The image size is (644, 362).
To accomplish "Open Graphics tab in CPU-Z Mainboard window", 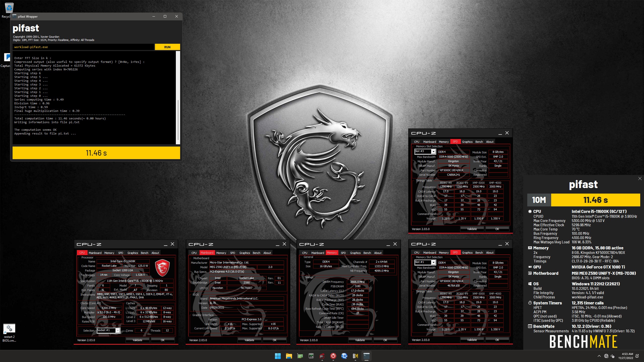I will click(x=245, y=253).
